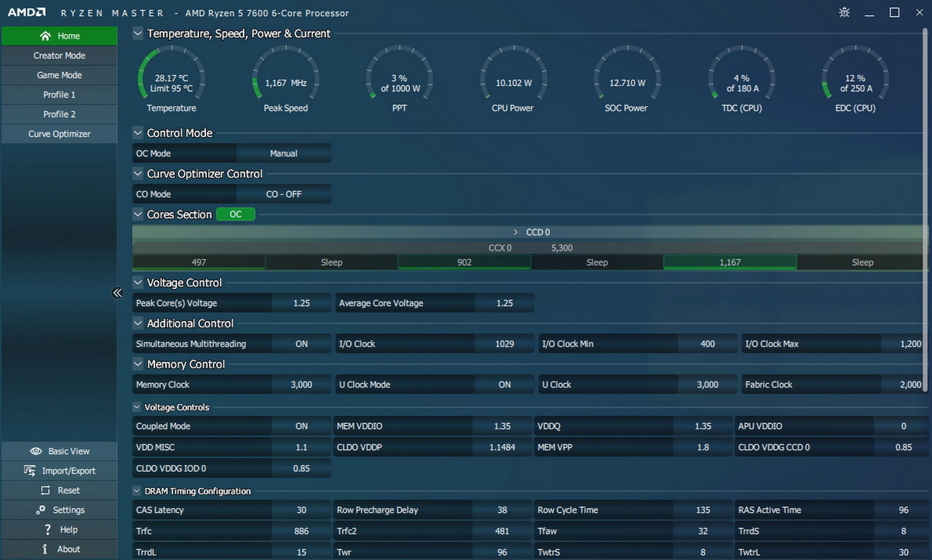This screenshot has width=932, height=560.
Task: Toggle U Clock Mode ON value
Action: (x=505, y=384)
